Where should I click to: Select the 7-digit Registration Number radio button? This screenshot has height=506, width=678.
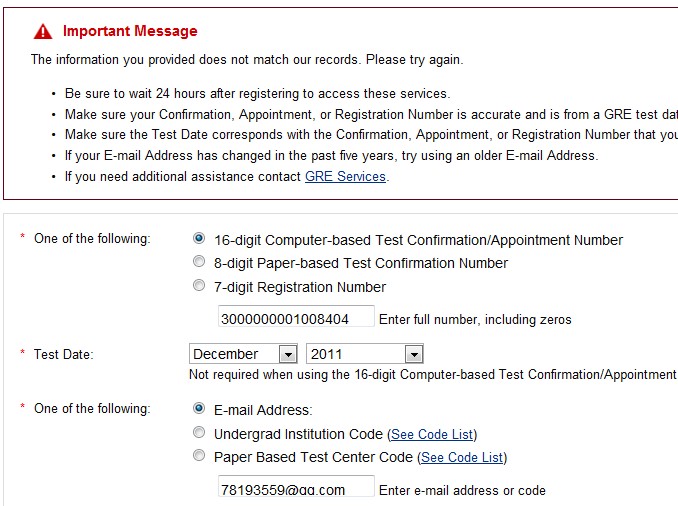point(199,286)
